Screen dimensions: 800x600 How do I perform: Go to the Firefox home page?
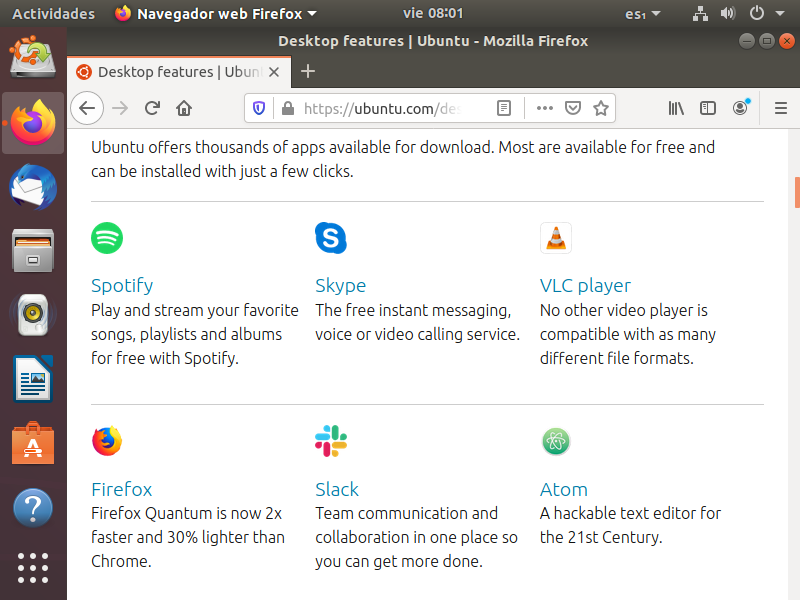(x=184, y=108)
